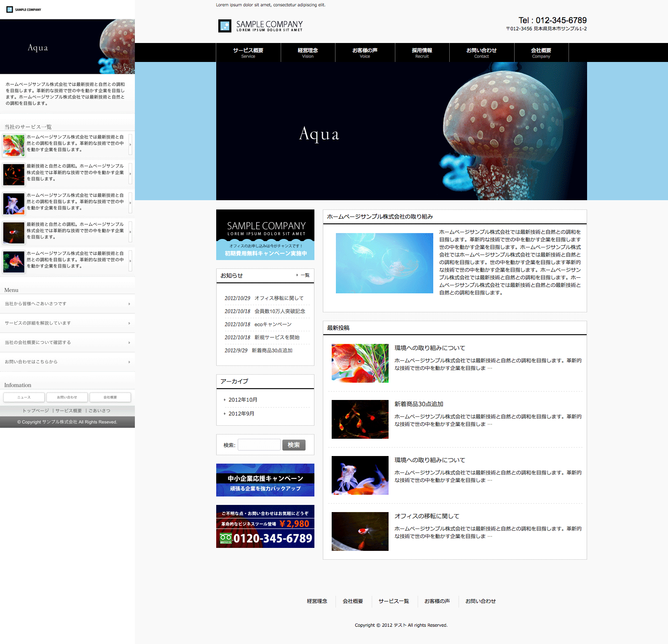Open the 採用情報 Recruit menu item
Image resolution: width=668 pixels, height=644 pixels.
(422, 53)
